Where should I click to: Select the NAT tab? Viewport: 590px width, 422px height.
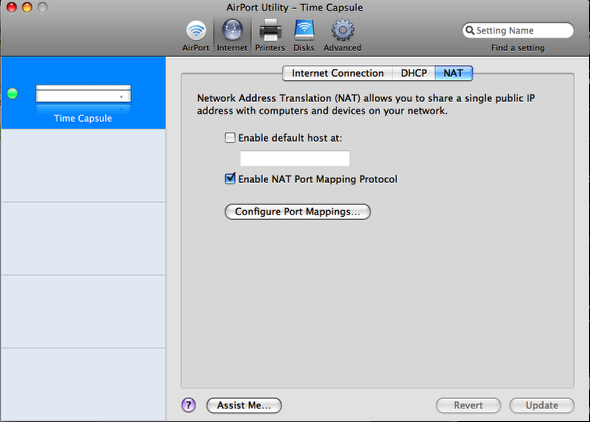coord(453,73)
